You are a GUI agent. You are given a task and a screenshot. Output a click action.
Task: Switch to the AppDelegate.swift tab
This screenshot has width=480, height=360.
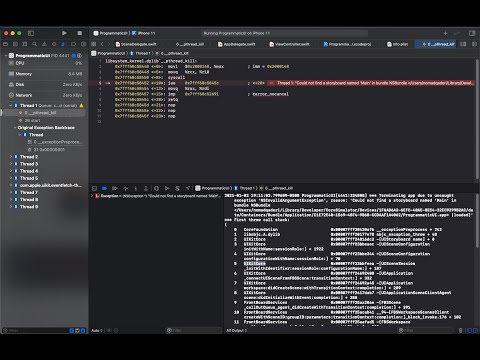pyautogui.click(x=237, y=44)
